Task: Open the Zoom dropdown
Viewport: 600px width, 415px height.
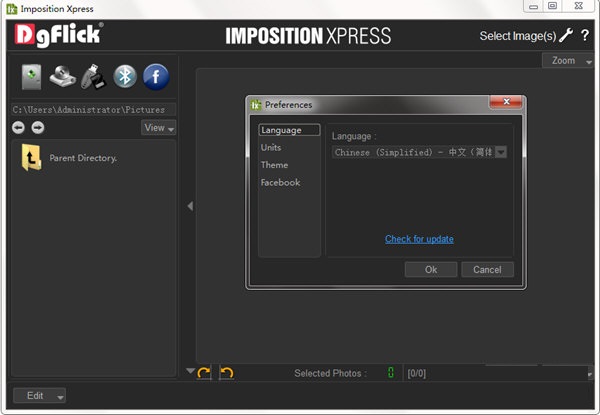Action: tap(568, 61)
